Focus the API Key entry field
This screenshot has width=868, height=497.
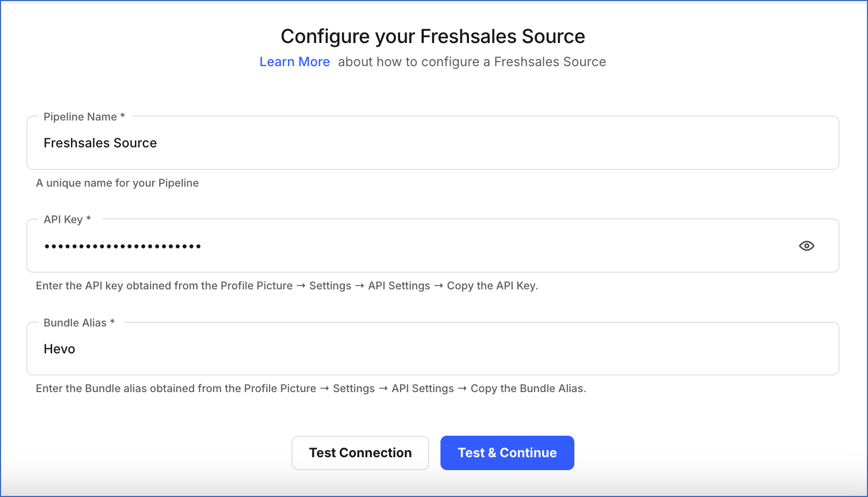pos(376,246)
